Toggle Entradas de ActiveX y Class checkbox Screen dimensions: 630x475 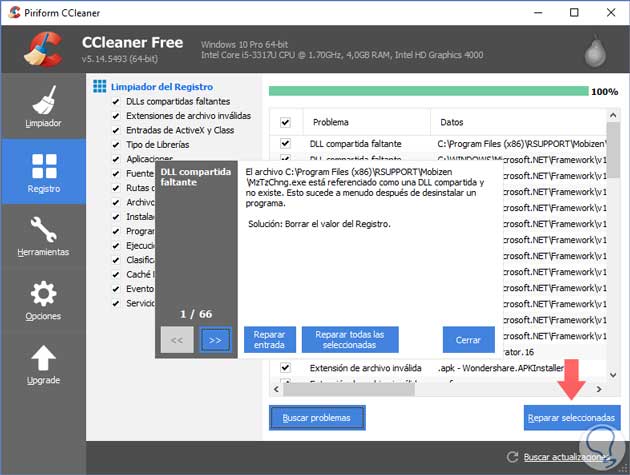click(x=116, y=131)
